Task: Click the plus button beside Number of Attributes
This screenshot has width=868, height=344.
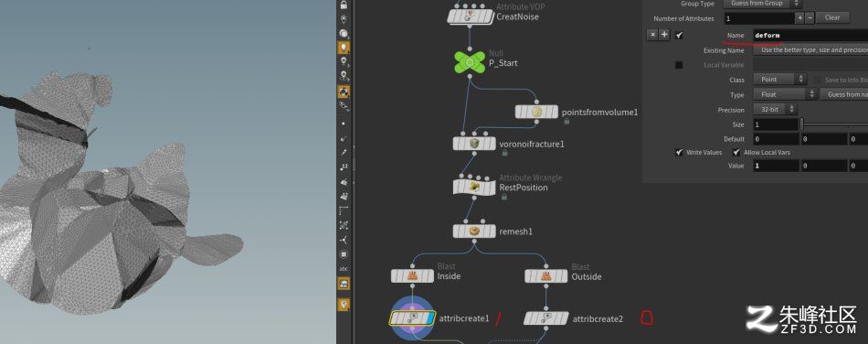Action: [799, 17]
